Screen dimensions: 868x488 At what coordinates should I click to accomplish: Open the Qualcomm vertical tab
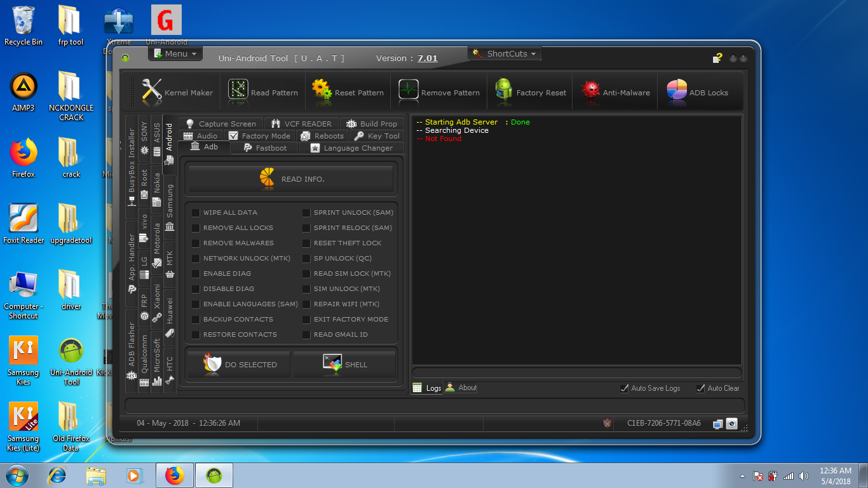(x=144, y=360)
